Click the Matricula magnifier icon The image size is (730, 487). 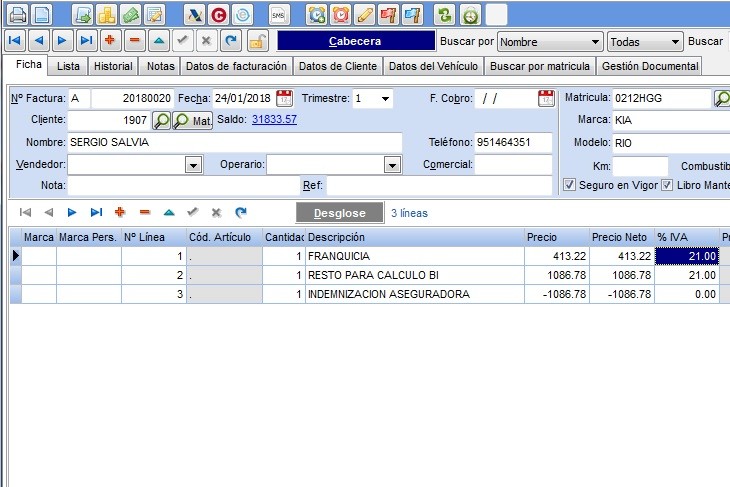tap(722, 98)
